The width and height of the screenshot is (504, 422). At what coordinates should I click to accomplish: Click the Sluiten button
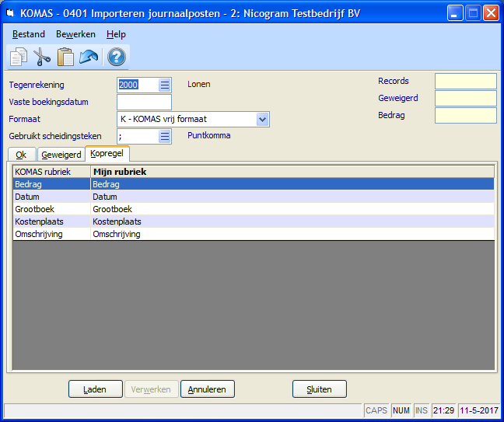(319, 389)
